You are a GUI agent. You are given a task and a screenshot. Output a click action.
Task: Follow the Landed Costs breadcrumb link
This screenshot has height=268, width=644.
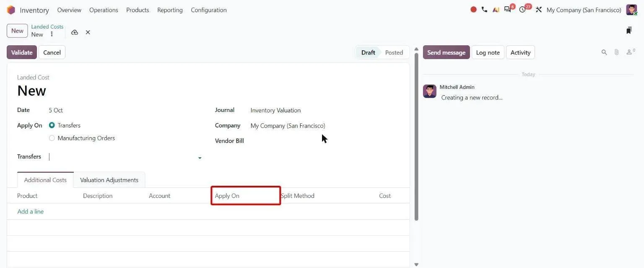tap(47, 27)
